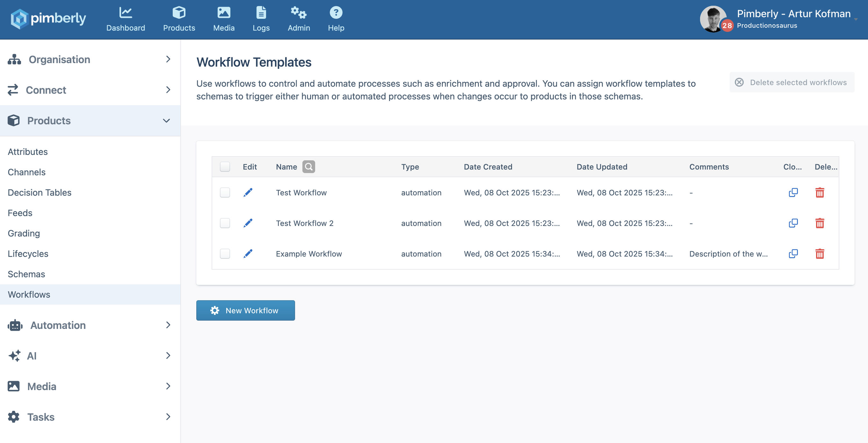Open the user profile avatar menu

[x=713, y=19]
